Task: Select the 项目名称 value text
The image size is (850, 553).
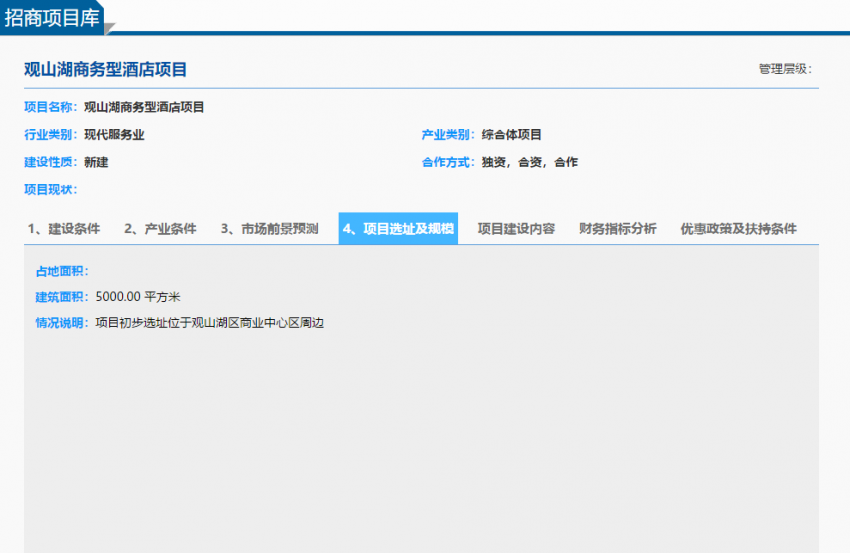Action: click(144, 107)
